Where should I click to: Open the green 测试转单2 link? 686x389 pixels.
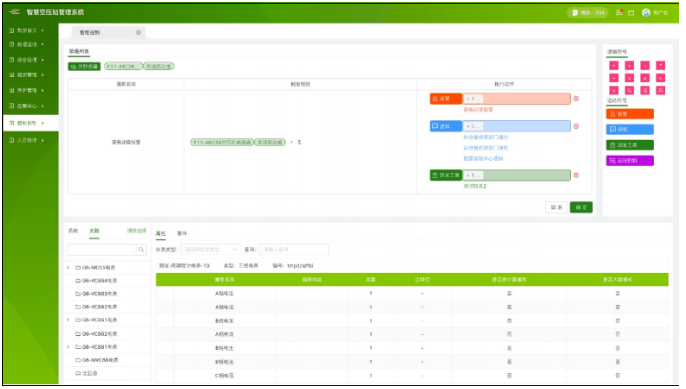(475, 186)
